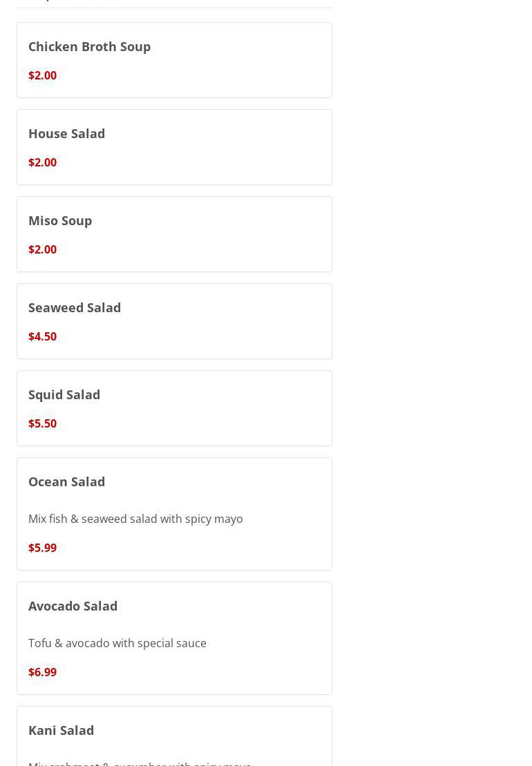Click the $5.99 Ocean Salad price
Image resolution: width=532 pixels, height=766 pixels.
tap(42, 548)
